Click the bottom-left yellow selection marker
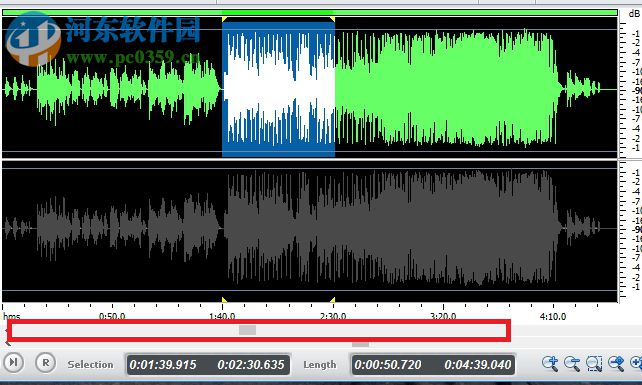 click(224, 300)
